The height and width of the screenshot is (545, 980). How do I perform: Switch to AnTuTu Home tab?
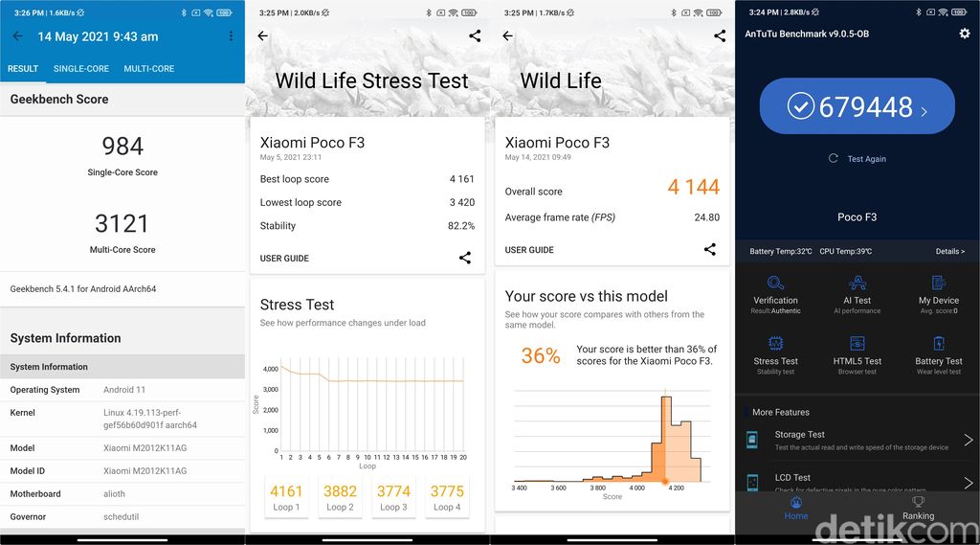coord(796,508)
